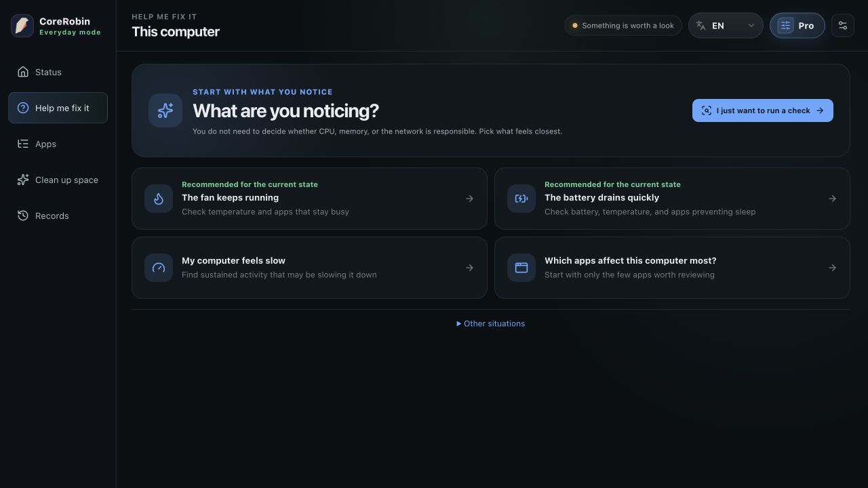The image size is (868, 488).
Task: Open the Records sidebar page
Action: pyautogui.click(x=58, y=216)
